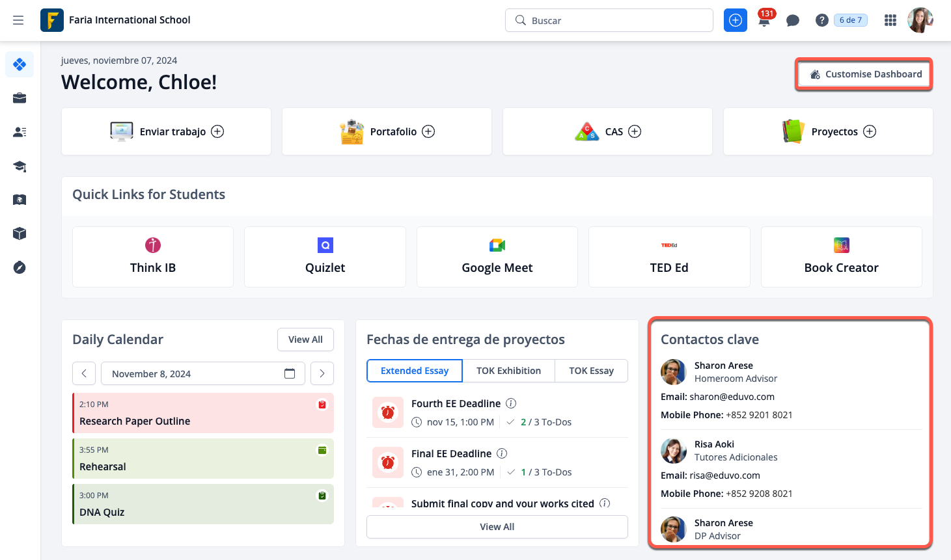The image size is (951, 560).
Task: Go to the next day in Daily Calendar
Action: (x=322, y=373)
